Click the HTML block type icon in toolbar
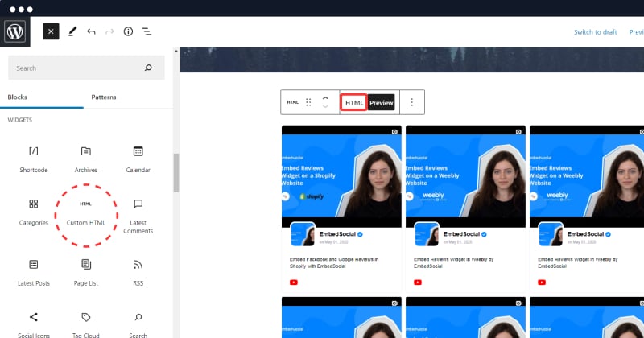The height and width of the screenshot is (338, 644). point(292,102)
